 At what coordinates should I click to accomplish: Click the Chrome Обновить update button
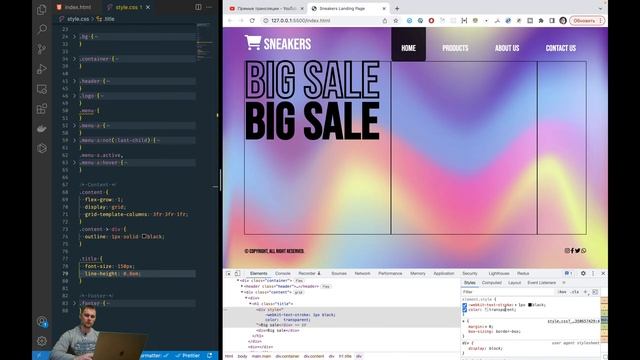click(x=587, y=20)
